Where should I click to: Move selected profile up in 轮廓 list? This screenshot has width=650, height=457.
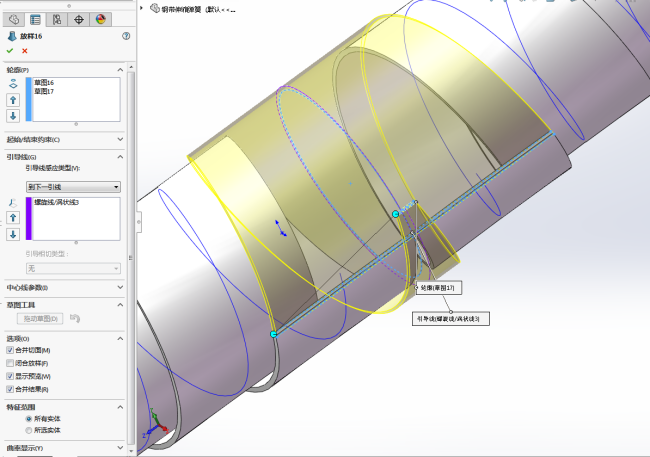point(13,100)
